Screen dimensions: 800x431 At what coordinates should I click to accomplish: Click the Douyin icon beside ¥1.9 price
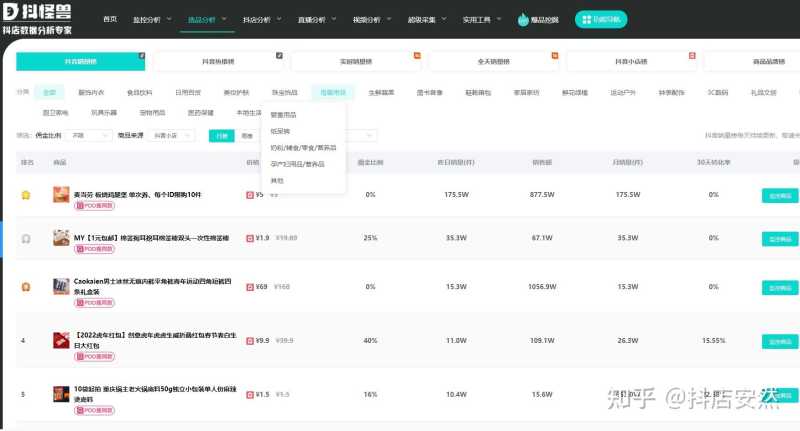coord(250,238)
